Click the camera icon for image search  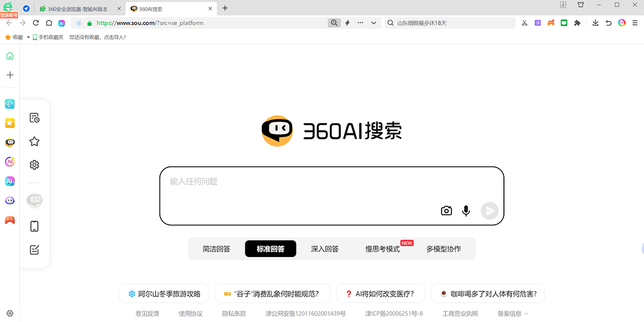pyautogui.click(x=446, y=210)
